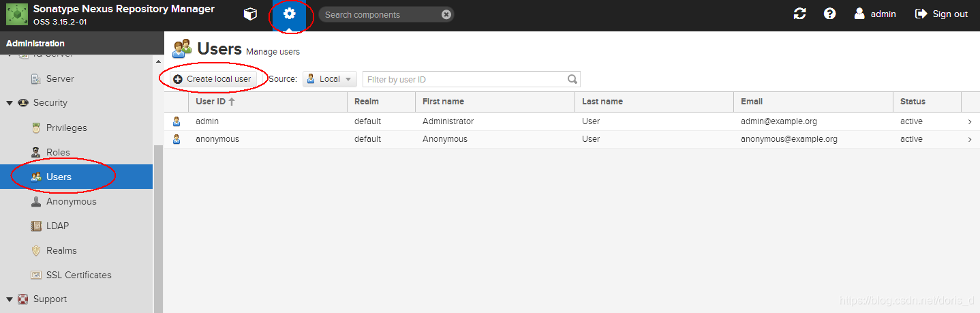The image size is (980, 313).
Task: Click anonymous@example.org email cell
Action: coord(789,139)
